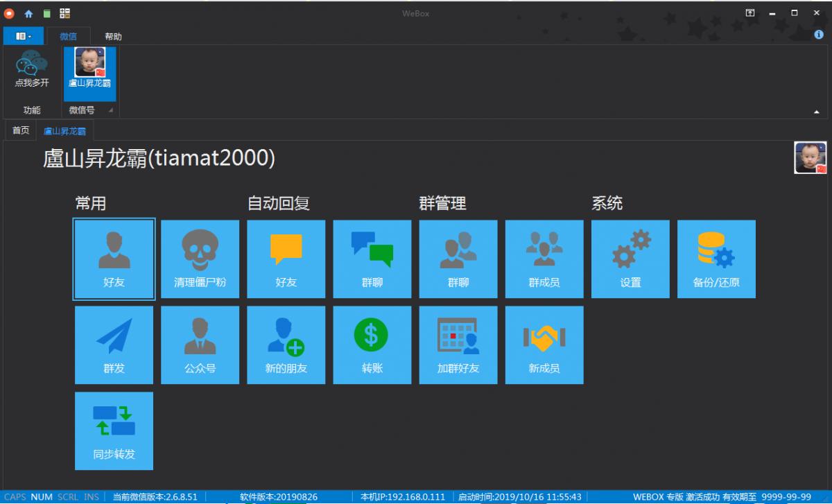Open the 加群好友 calendar tile
The width and height of the screenshot is (832, 504).
pos(458,345)
